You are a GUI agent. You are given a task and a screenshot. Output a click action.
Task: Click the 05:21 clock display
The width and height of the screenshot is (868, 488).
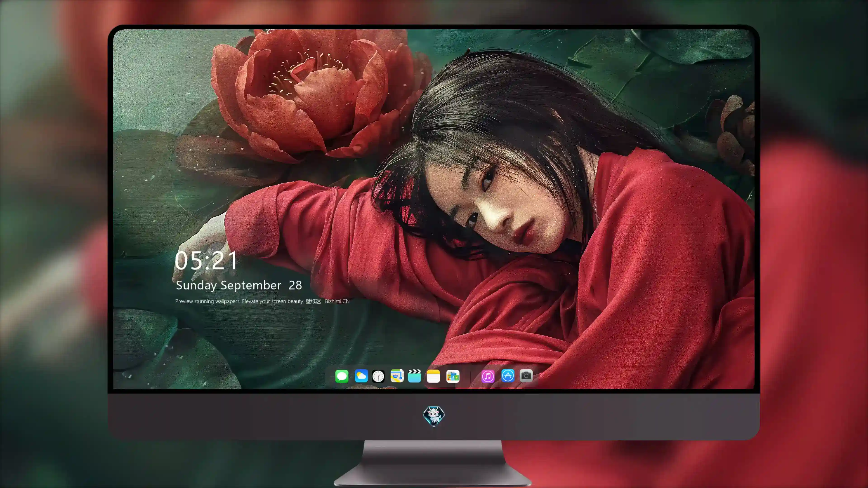pos(206,261)
